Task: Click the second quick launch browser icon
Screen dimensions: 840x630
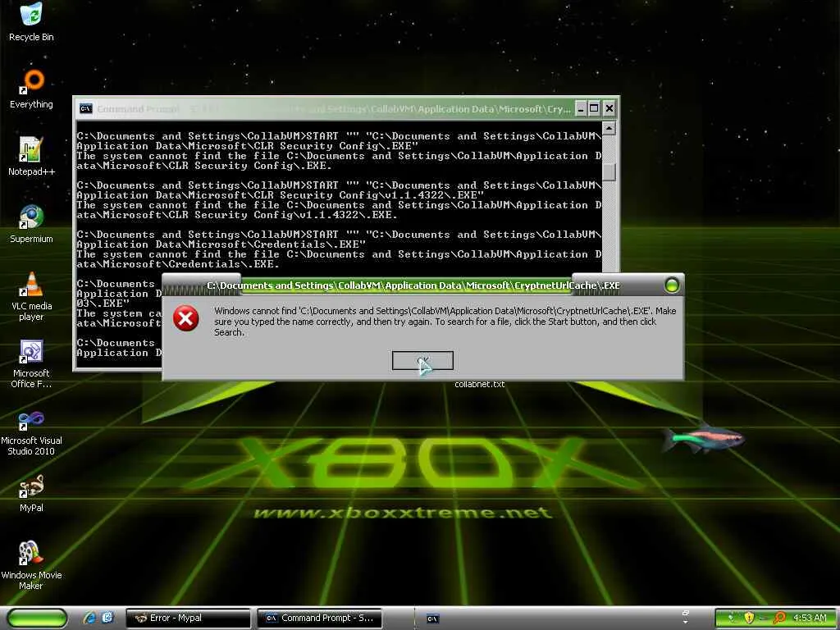Action: tap(107, 618)
